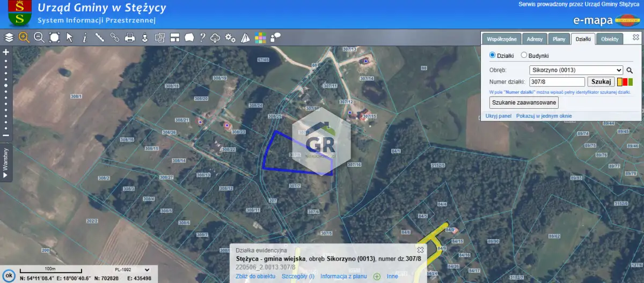Pick the red highlight color swatch
Screen dimensions: 644x283
[625, 82]
